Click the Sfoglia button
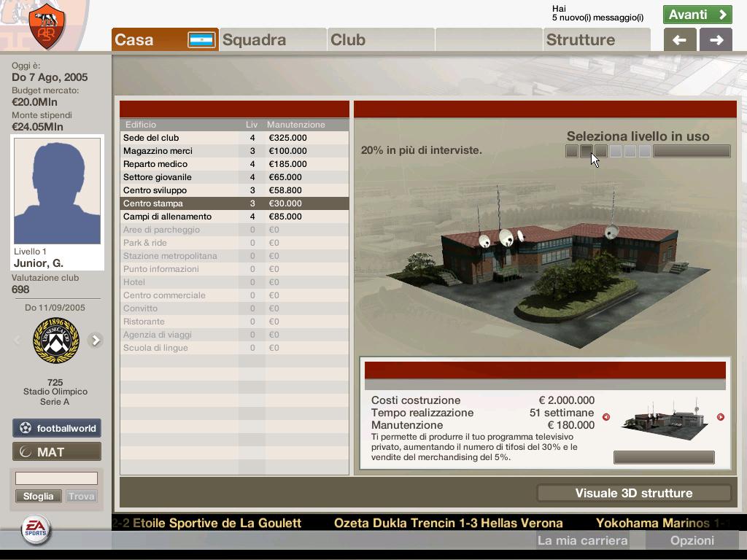This screenshot has width=747, height=560. [38, 496]
